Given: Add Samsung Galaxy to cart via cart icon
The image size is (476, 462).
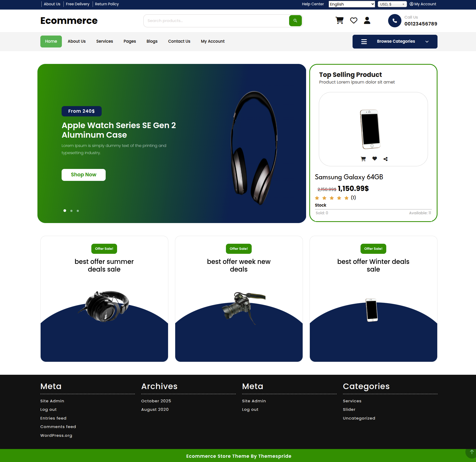Looking at the screenshot, I should (x=363, y=159).
